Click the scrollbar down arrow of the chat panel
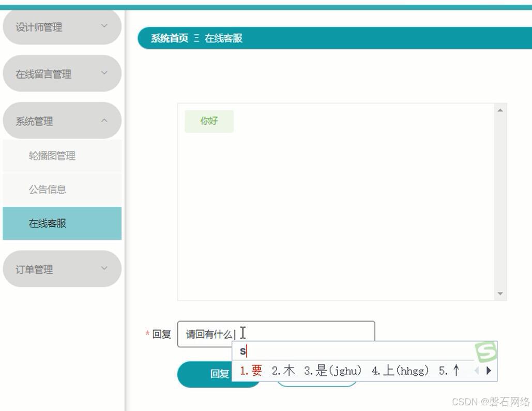 click(x=500, y=294)
